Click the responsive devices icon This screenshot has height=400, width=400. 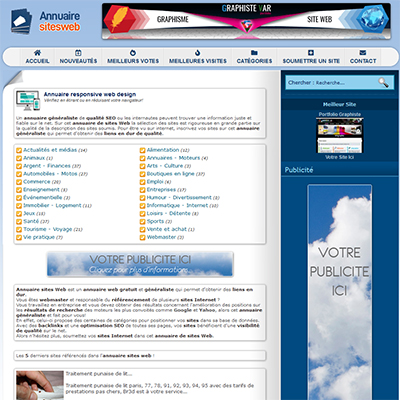(x=28, y=101)
